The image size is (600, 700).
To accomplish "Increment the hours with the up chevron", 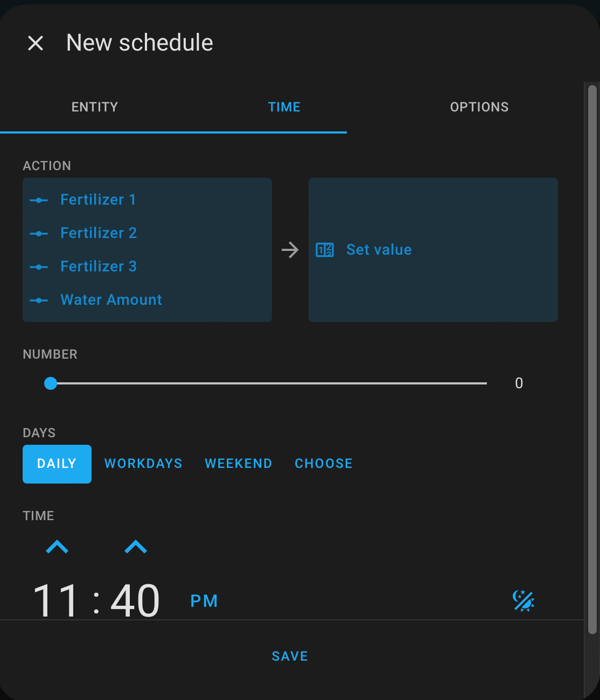I will coord(57,548).
